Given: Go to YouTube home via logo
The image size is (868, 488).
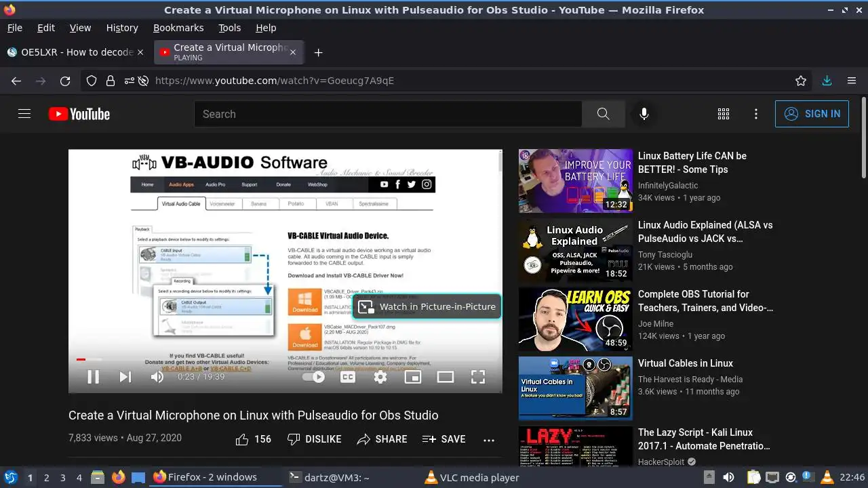Looking at the screenshot, I should tap(79, 114).
